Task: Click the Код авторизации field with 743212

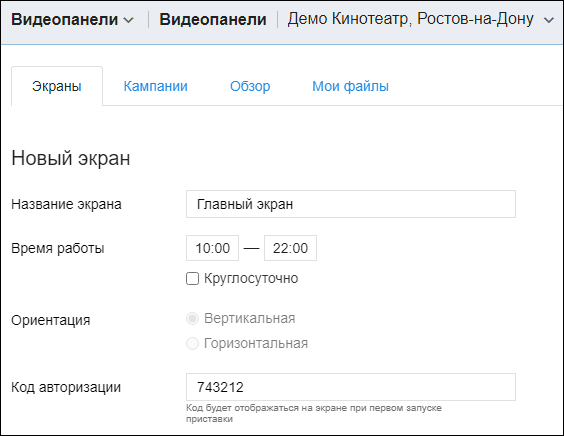Action: point(351,387)
